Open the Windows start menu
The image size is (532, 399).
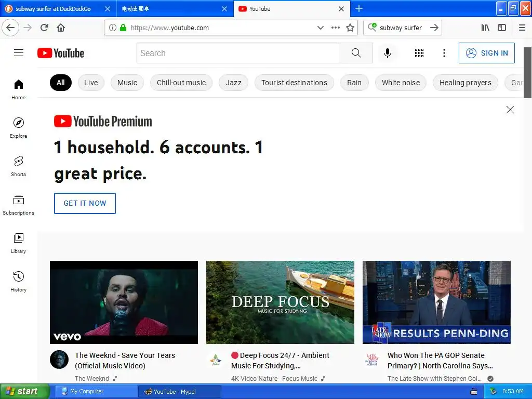point(24,391)
